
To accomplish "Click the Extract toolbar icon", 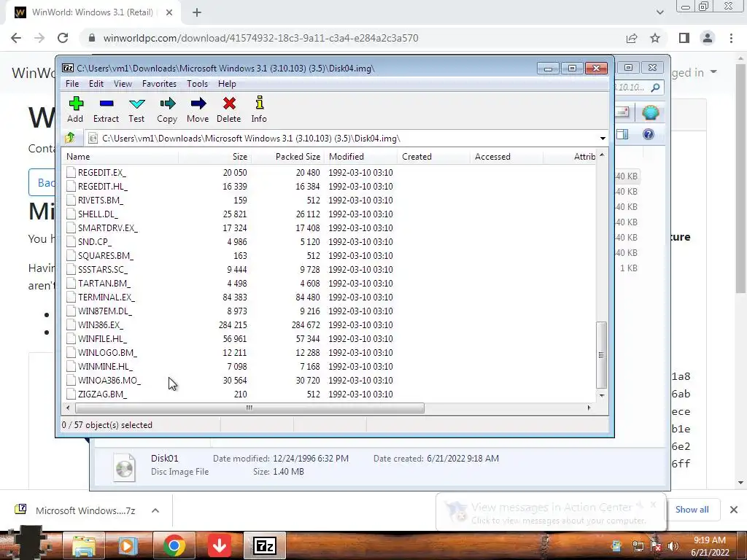I will tap(107, 104).
